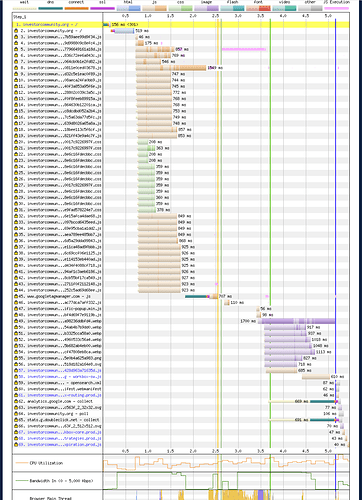Click the 110 ms timing label
This screenshot has width=362, height=500.
click(x=237, y=302)
